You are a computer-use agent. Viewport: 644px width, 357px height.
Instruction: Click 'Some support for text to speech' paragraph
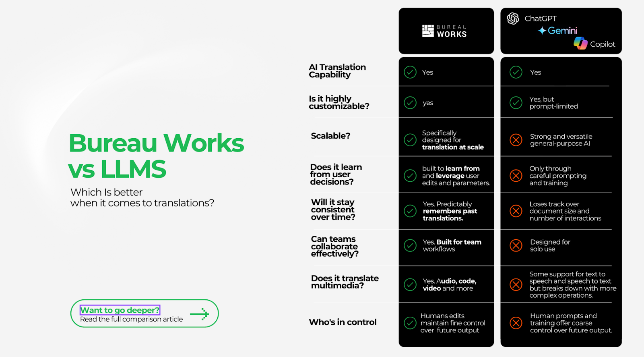[x=573, y=284]
